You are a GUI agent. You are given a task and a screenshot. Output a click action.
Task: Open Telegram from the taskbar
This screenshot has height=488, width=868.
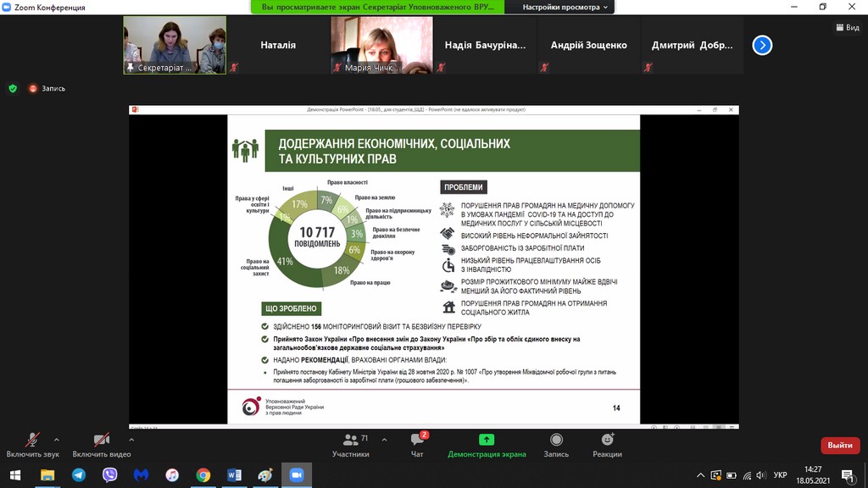79,475
